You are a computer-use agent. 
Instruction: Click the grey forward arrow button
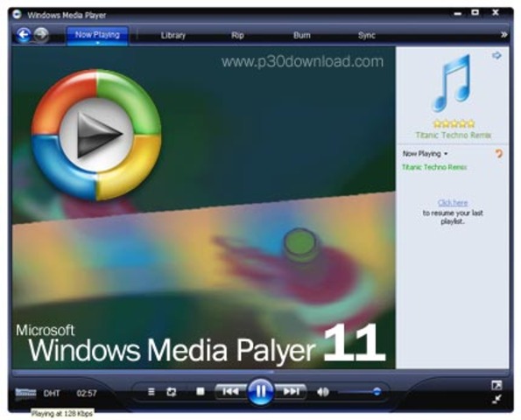click(41, 34)
